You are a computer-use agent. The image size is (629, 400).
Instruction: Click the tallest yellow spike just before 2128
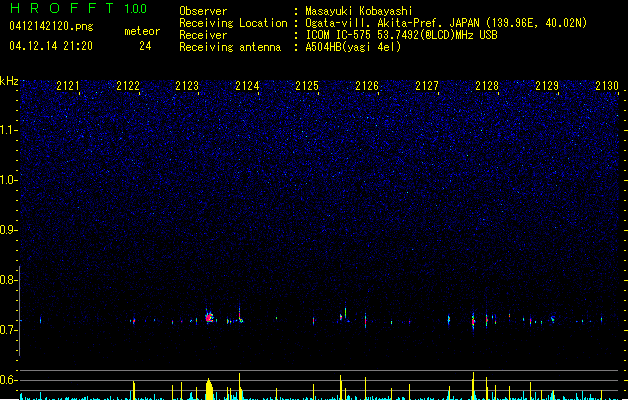[473, 386]
